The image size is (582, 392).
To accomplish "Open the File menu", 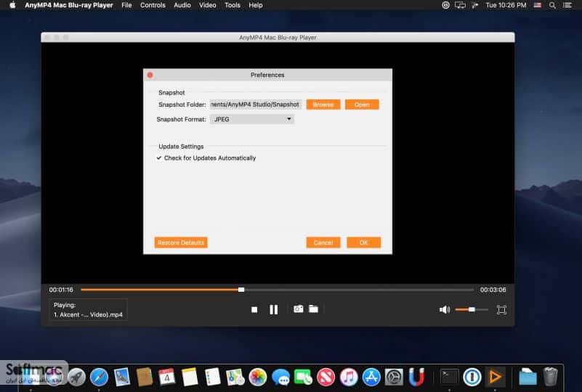I will 126,5.
